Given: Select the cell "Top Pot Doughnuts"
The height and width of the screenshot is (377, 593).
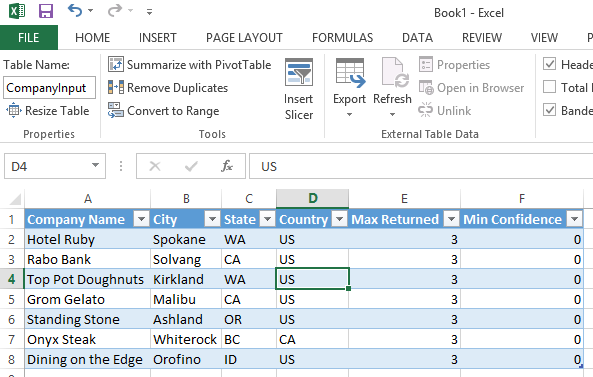Looking at the screenshot, I should 88,279.
